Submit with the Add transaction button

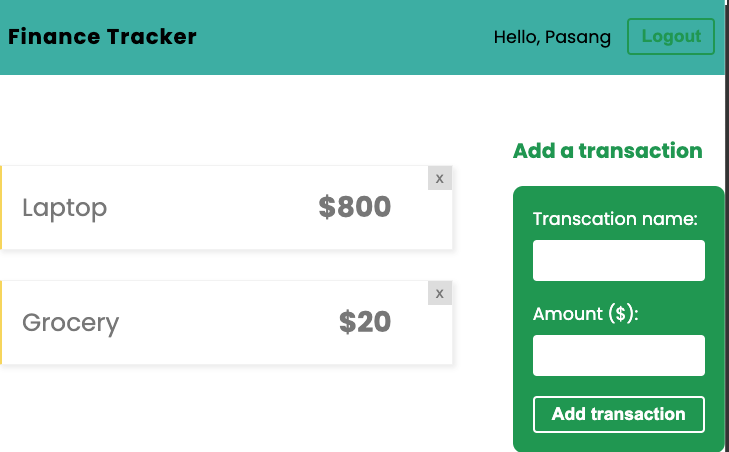click(619, 414)
